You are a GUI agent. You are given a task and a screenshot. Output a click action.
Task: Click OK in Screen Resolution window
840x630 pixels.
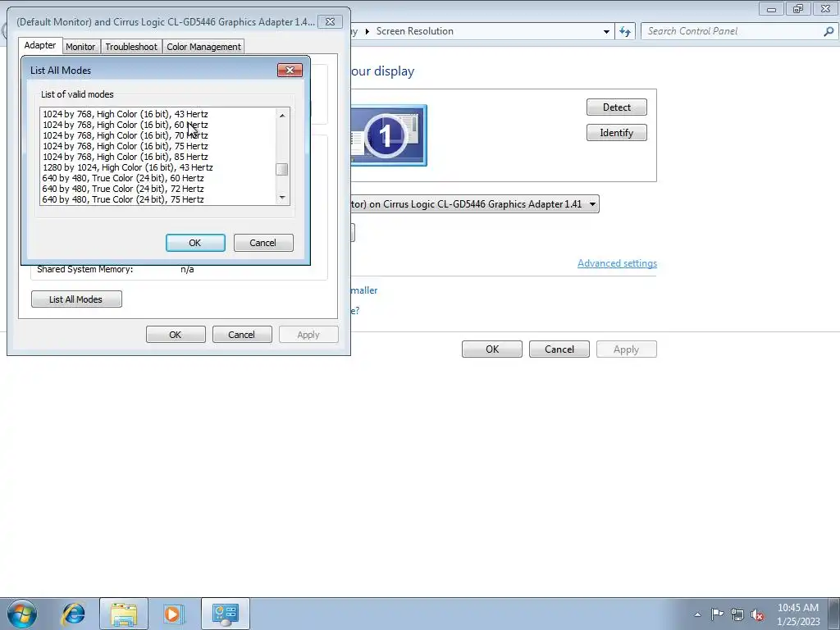(x=492, y=349)
